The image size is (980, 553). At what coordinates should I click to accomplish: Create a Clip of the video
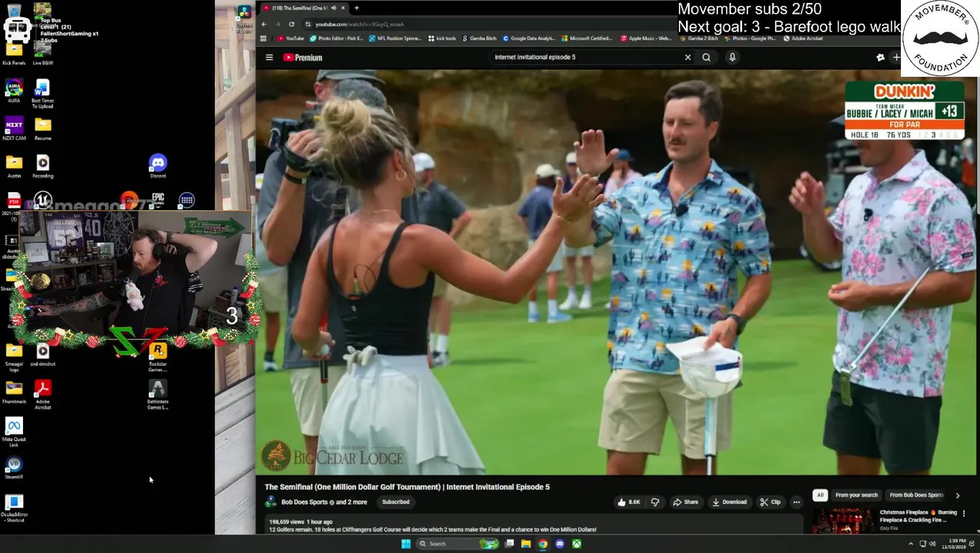pos(770,502)
